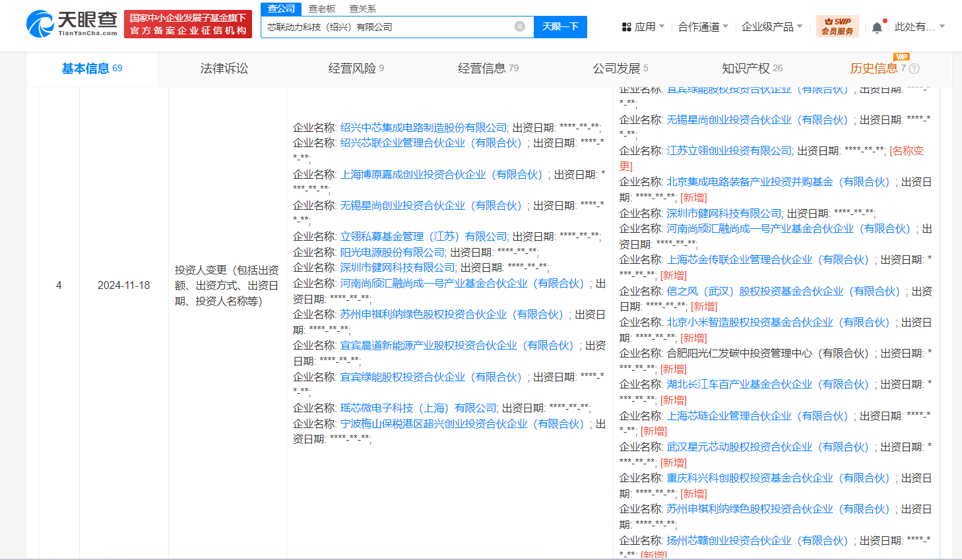Open left-column 无锡星尚创业投资合伙企业 link
This screenshot has height=560, width=962.
433,206
